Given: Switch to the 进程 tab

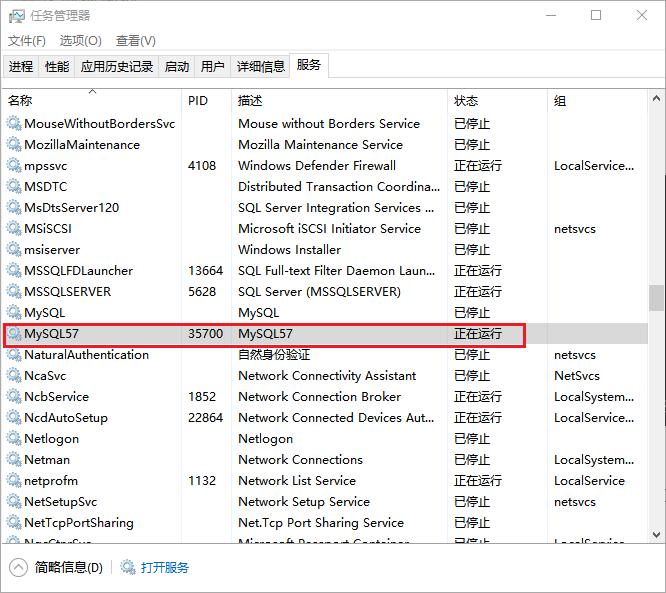Looking at the screenshot, I should click(21, 67).
